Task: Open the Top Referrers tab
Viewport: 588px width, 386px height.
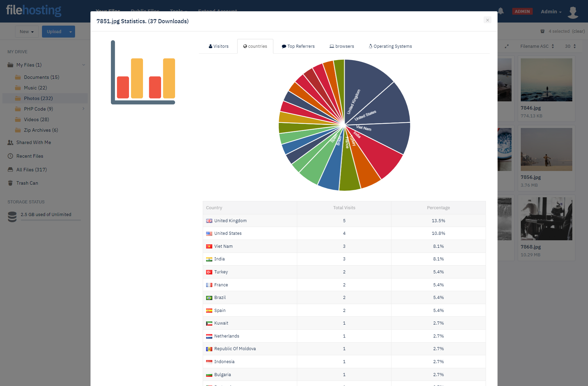Action: pyautogui.click(x=298, y=46)
